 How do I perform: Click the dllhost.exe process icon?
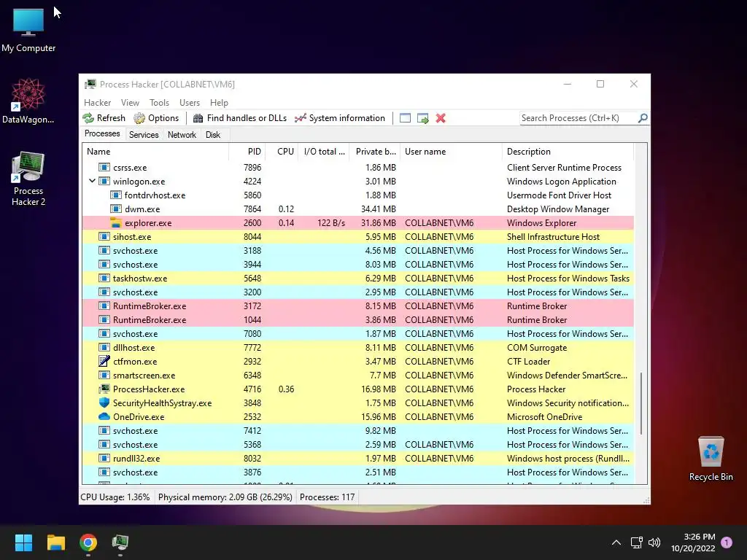pyautogui.click(x=104, y=347)
